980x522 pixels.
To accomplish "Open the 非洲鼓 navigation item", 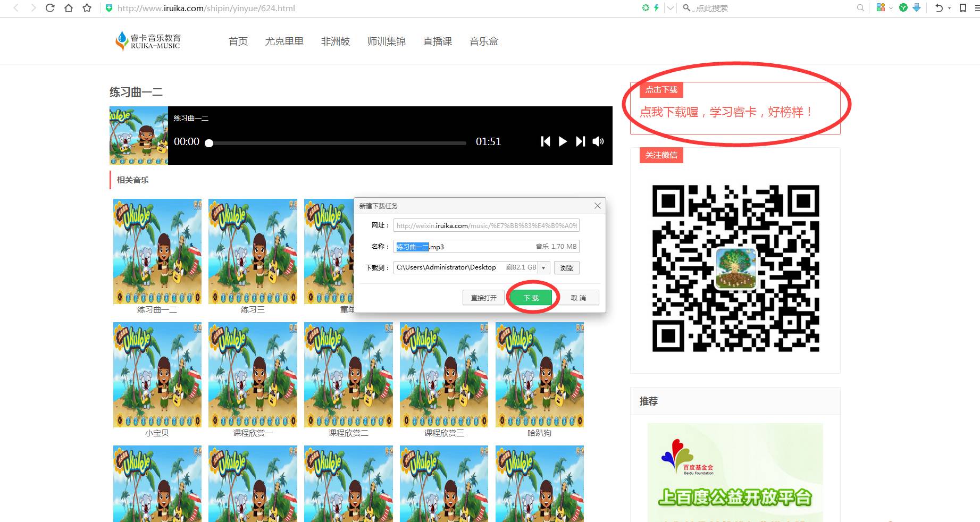I will [x=336, y=41].
